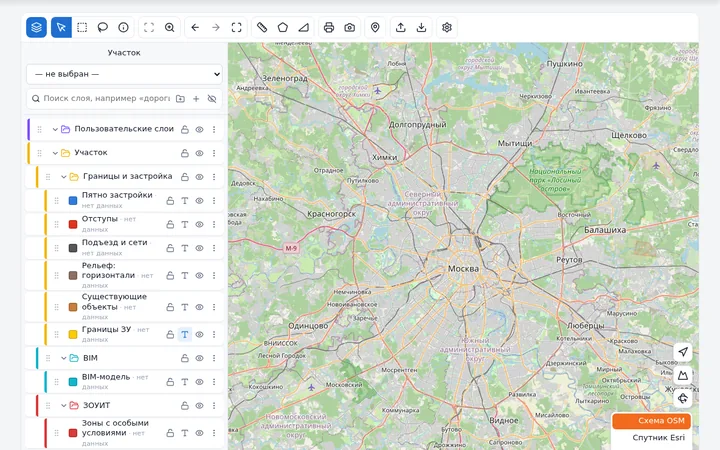Click the plus add layer icon

196,99
